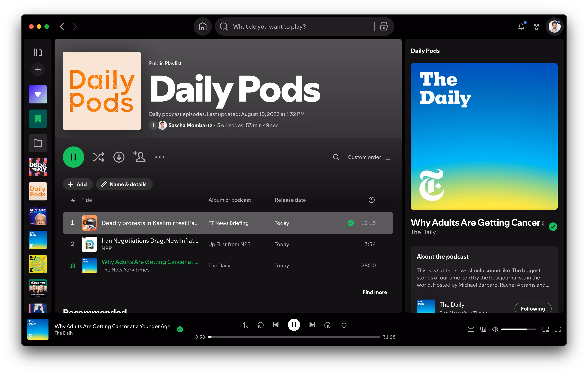Skip back 15 seconds

(260, 325)
